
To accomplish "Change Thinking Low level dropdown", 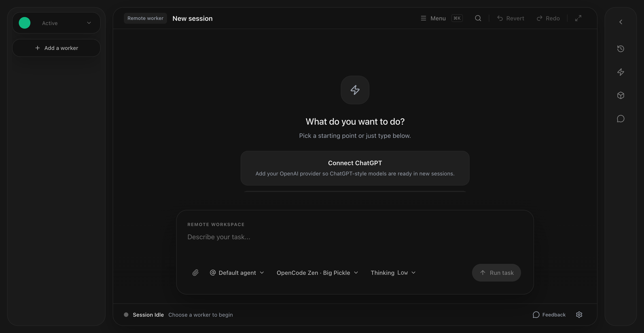I will (393, 272).
